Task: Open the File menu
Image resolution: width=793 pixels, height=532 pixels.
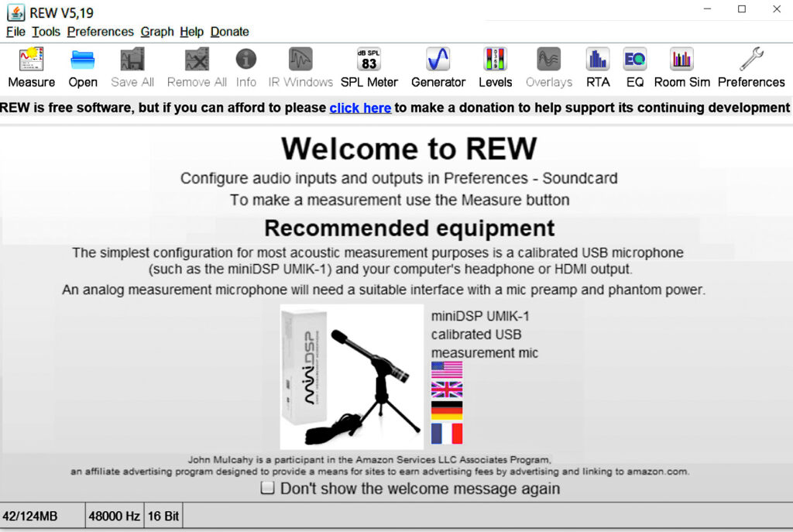Action: [15, 32]
